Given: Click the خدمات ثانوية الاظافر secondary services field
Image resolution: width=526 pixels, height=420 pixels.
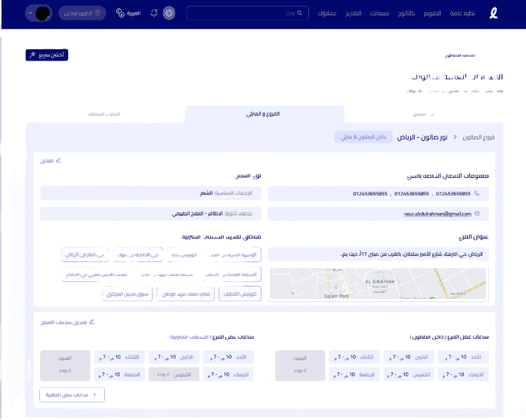Looking at the screenshot, I should [x=150, y=214].
